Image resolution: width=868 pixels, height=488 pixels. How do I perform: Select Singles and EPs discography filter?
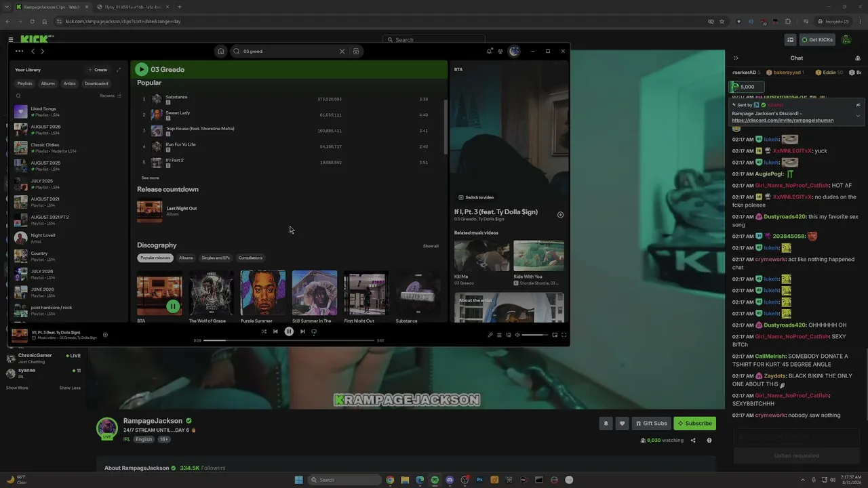tap(216, 258)
